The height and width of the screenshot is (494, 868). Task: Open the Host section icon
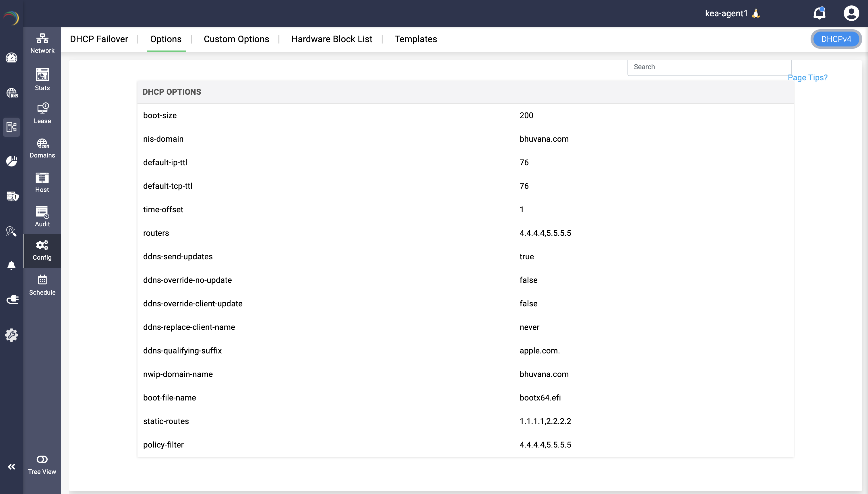42,178
